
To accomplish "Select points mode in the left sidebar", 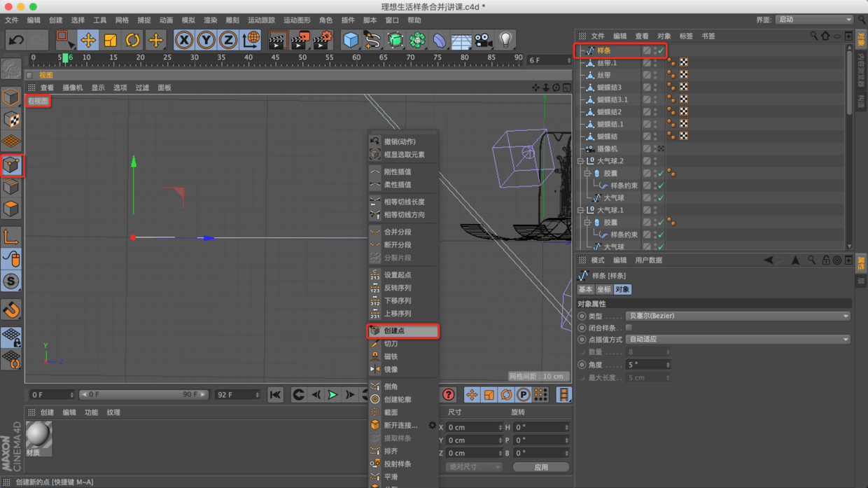I will (x=11, y=165).
